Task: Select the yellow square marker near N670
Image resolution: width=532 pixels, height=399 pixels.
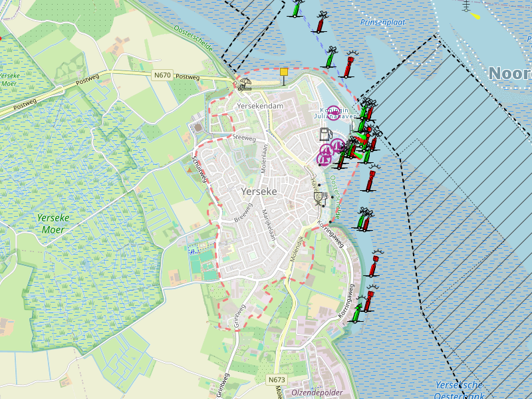Action: pos(284,72)
